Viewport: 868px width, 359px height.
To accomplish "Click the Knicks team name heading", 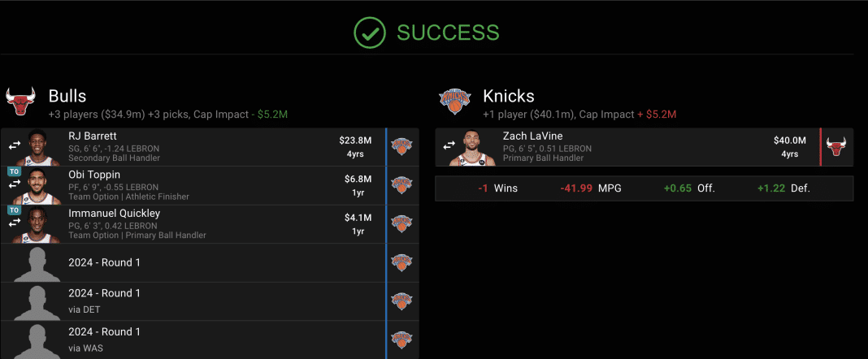I will [508, 96].
